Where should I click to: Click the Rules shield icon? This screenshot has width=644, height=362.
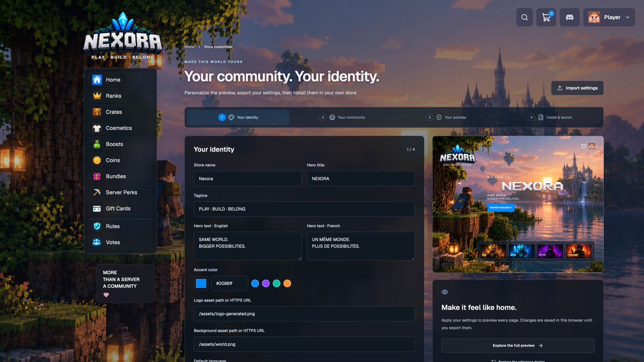pyautogui.click(x=97, y=226)
